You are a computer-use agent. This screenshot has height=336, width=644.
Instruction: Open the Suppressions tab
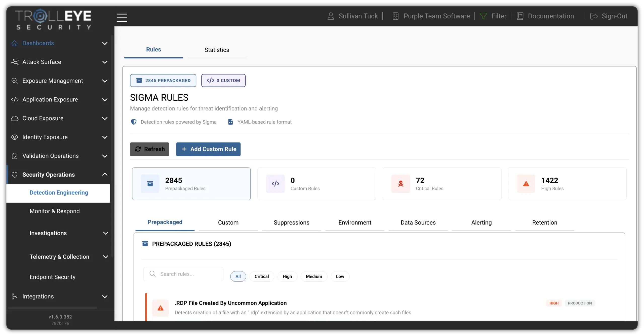click(x=292, y=222)
